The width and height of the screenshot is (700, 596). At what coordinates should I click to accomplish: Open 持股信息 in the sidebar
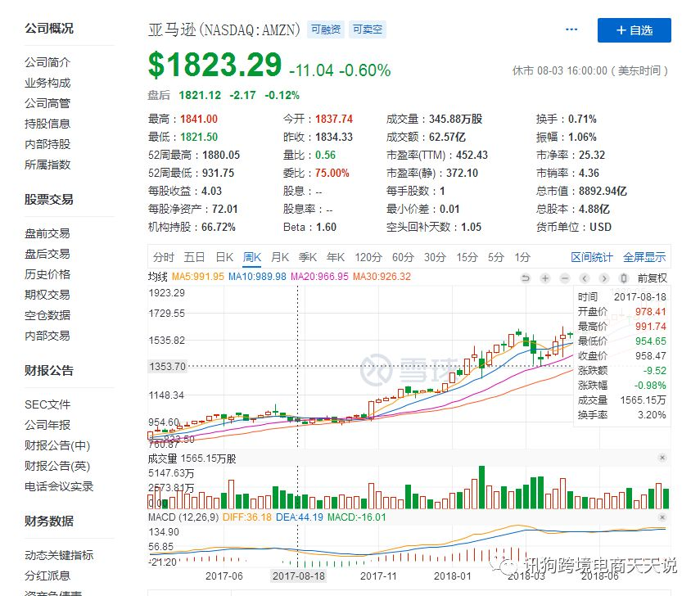click(47, 124)
